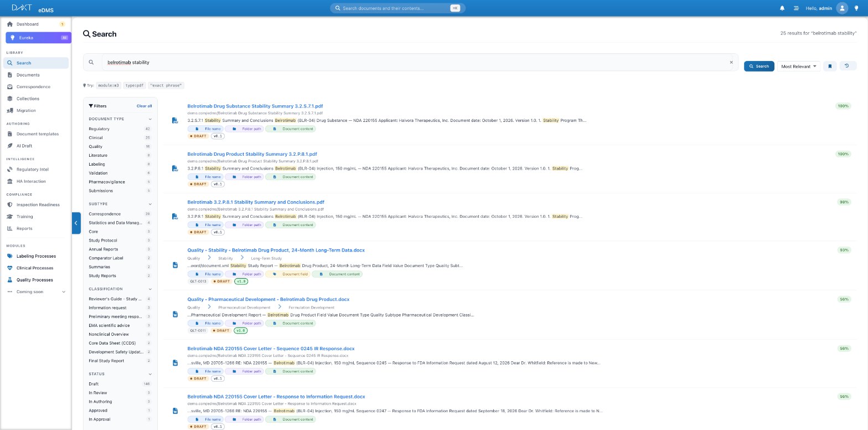Click the admin user avatar
Image resolution: width=868 pixels, height=430 pixels.
point(842,8)
